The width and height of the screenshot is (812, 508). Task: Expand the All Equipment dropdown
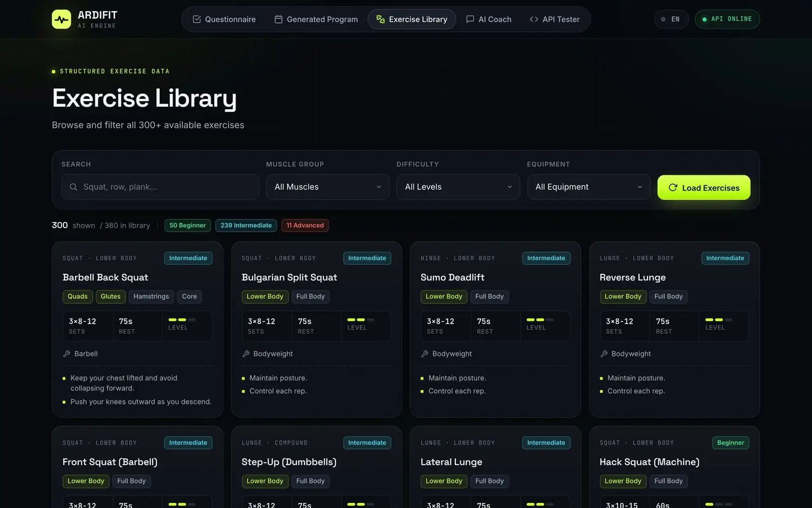(589, 187)
